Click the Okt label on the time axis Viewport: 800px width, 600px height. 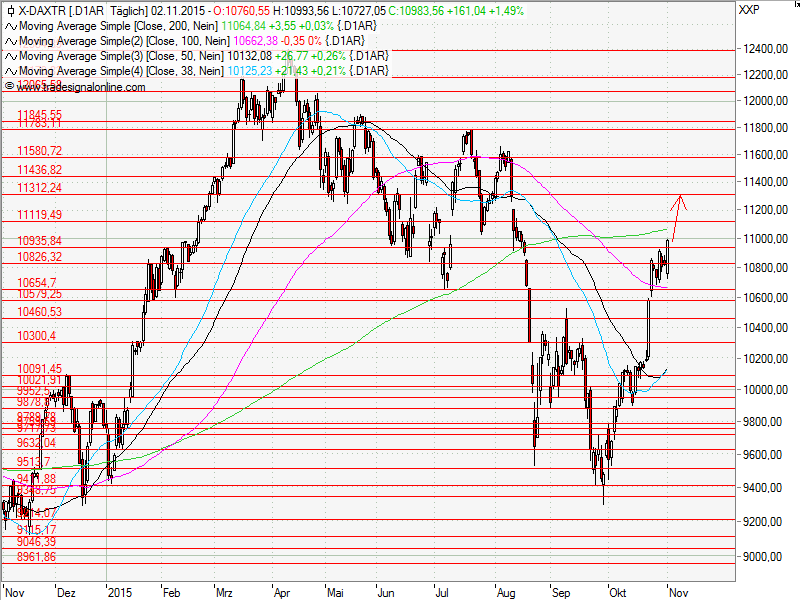pyautogui.click(x=618, y=591)
